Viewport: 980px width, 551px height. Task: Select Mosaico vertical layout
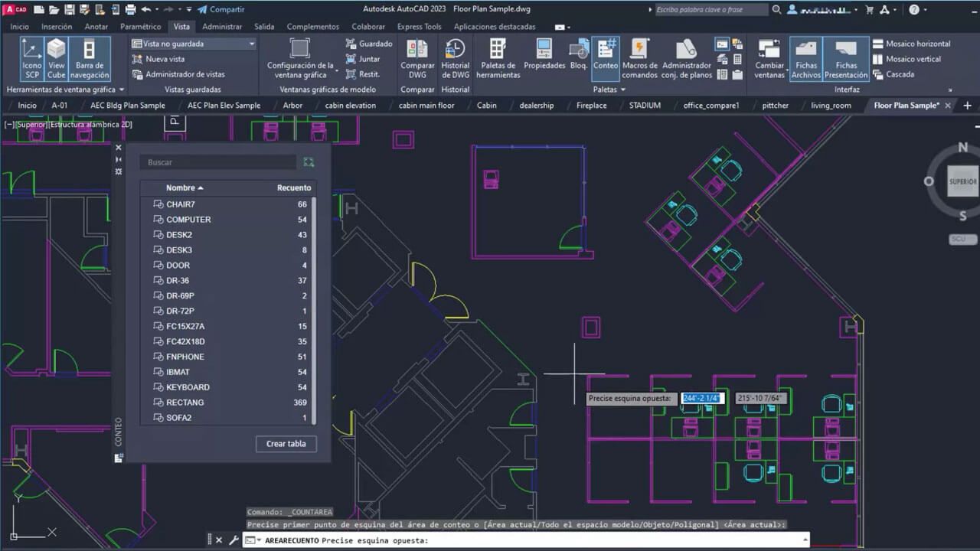coord(906,59)
